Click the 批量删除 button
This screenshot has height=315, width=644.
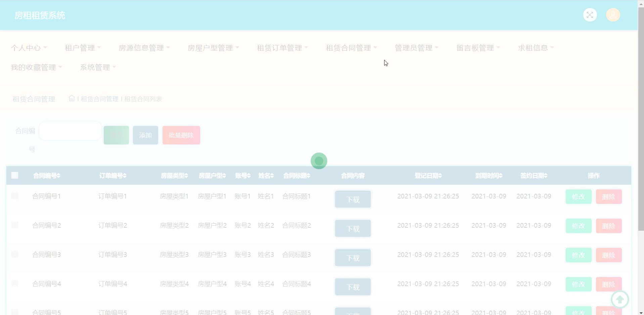click(x=181, y=135)
